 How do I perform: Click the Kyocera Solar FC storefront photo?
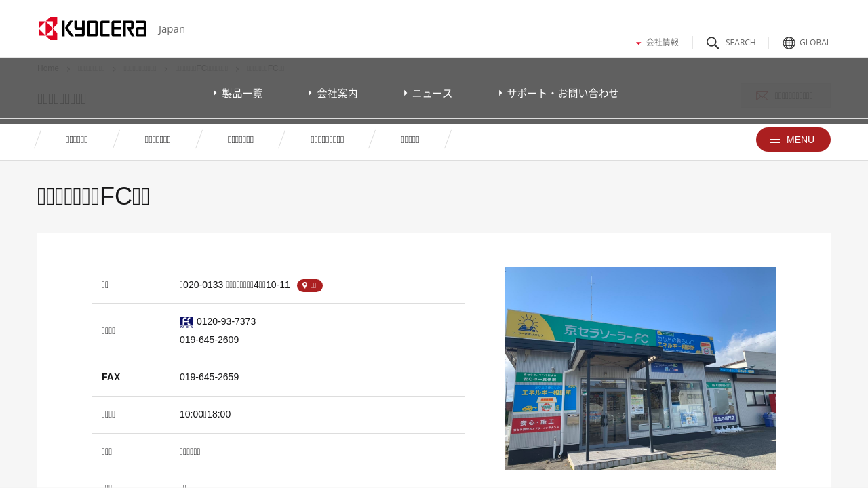point(640,368)
